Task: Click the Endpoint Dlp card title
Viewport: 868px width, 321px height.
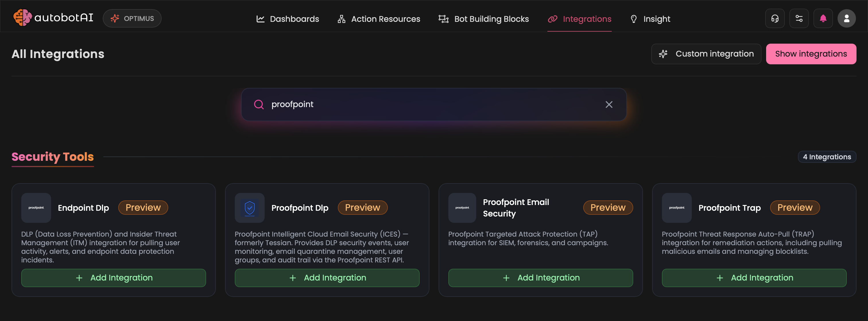Action: pyautogui.click(x=83, y=208)
